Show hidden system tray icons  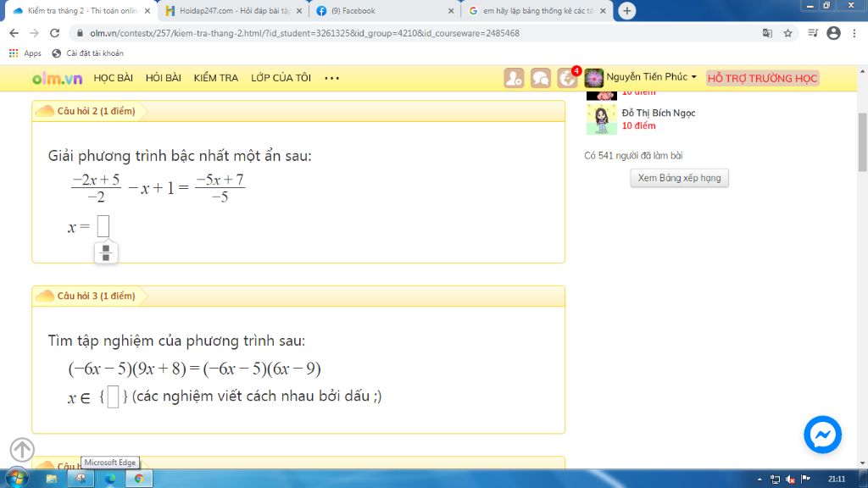(x=759, y=480)
